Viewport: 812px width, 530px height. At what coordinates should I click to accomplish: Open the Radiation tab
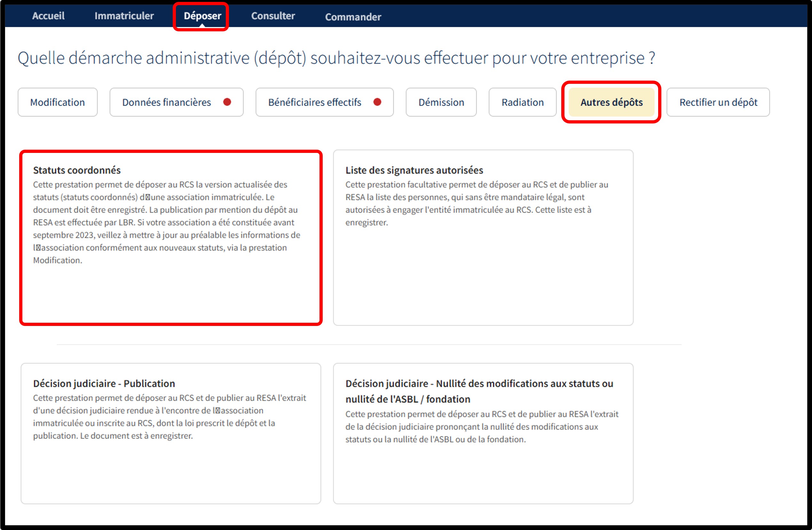click(522, 102)
